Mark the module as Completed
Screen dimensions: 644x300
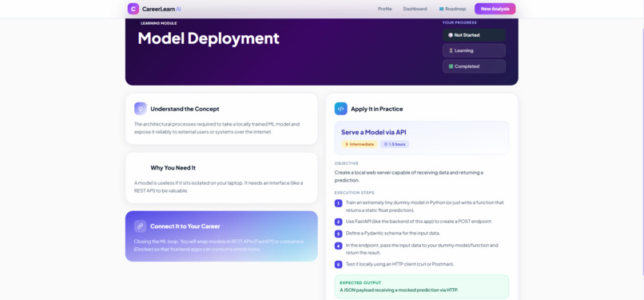click(x=474, y=66)
